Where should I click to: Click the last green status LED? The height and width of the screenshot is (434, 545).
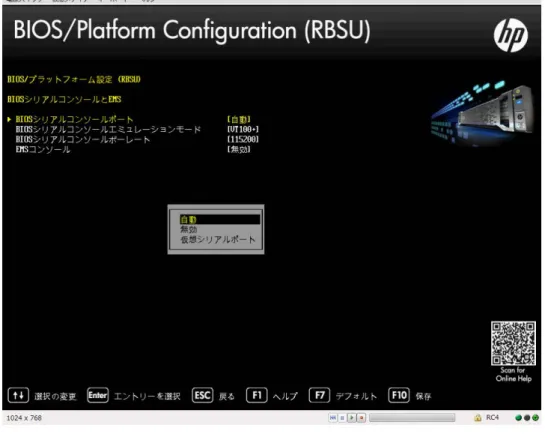click(x=536, y=418)
